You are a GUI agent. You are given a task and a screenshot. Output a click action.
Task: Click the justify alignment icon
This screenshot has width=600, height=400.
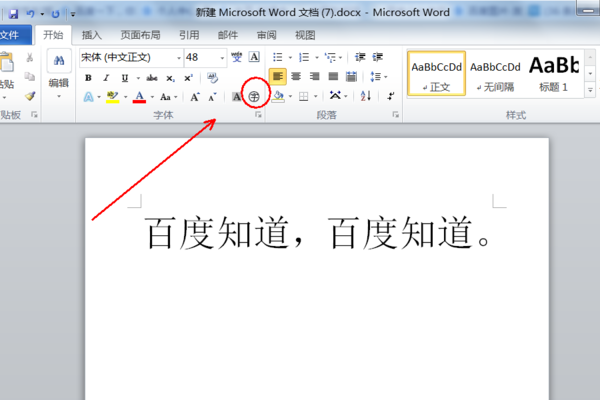click(333, 77)
